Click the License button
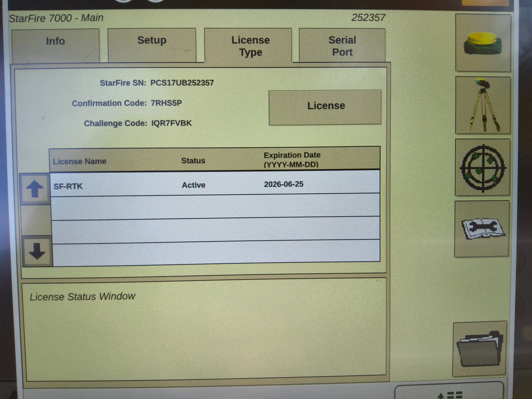 pyautogui.click(x=325, y=107)
